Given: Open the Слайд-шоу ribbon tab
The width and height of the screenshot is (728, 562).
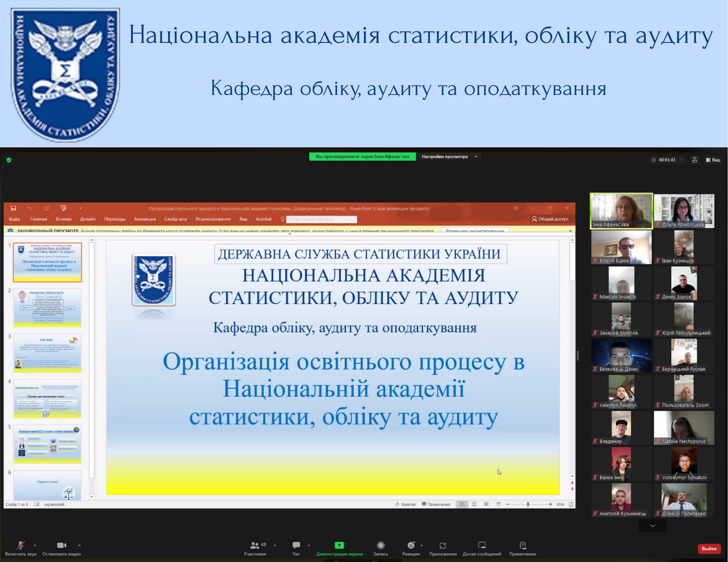Looking at the screenshot, I should pyautogui.click(x=175, y=219).
